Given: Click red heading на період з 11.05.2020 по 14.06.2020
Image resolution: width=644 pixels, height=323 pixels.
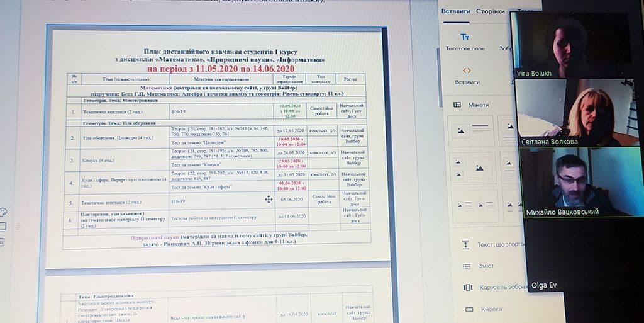Looking at the screenshot, I should tap(221, 69).
